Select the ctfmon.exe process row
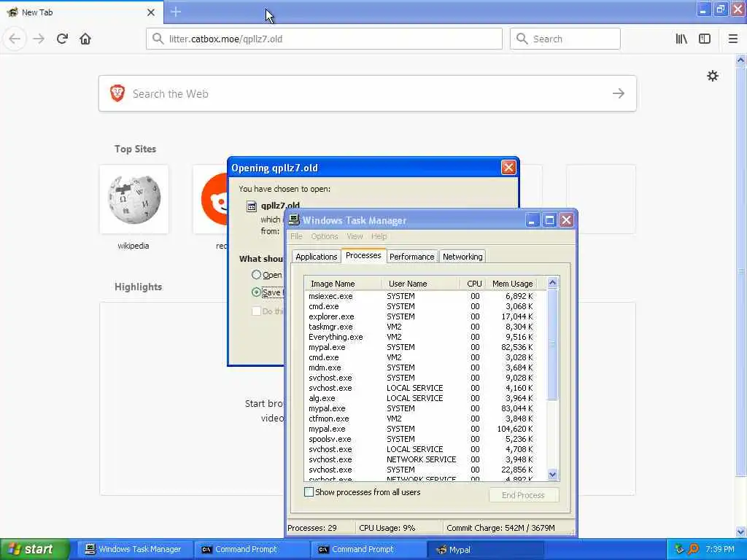Viewport: 747px width, 560px height. (x=421, y=419)
